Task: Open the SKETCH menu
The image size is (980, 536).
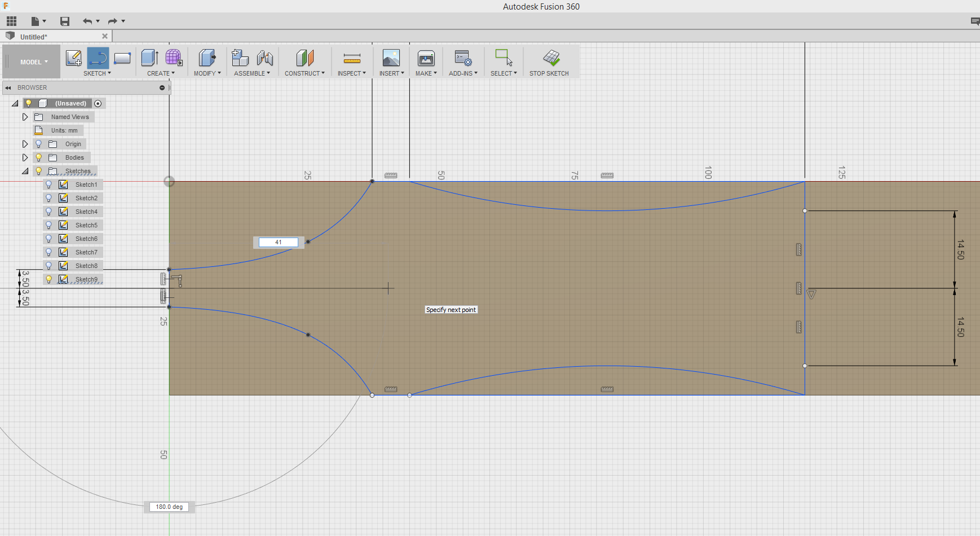Action: point(97,73)
